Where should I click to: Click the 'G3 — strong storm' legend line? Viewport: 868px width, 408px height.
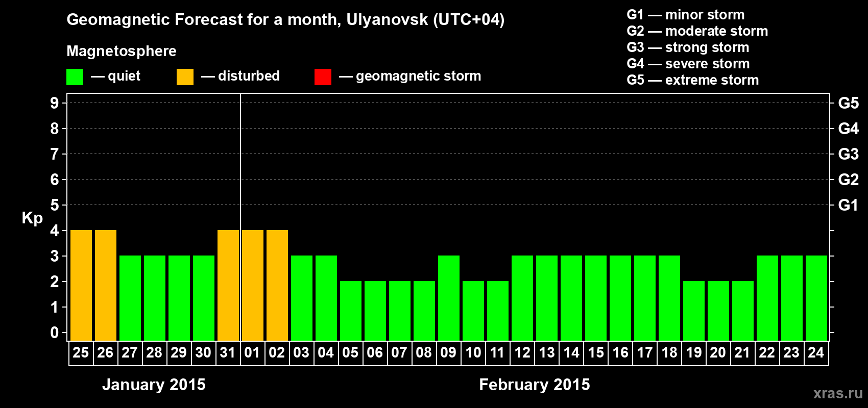tap(688, 47)
